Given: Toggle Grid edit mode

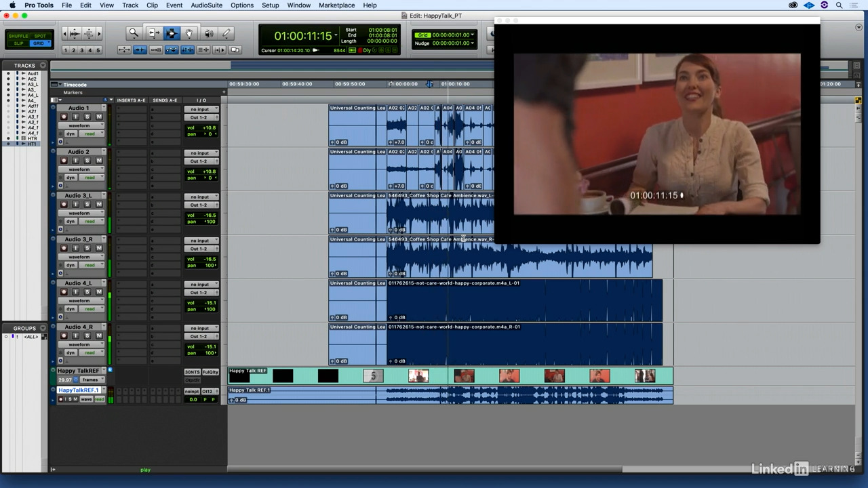Looking at the screenshot, I should click(40, 43).
